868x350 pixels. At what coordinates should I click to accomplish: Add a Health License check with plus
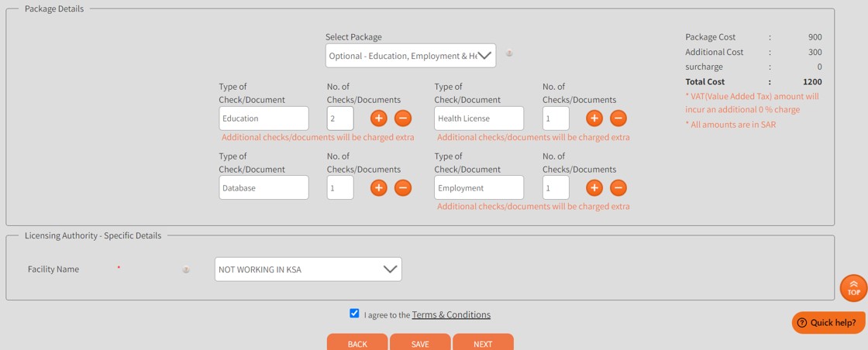(x=594, y=118)
